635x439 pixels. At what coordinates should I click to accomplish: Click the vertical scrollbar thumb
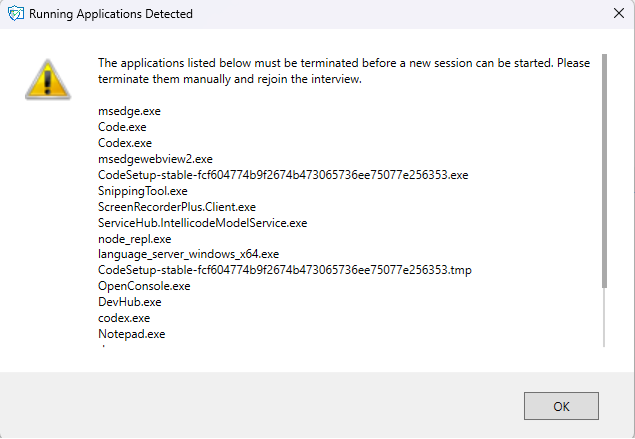click(x=604, y=171)
